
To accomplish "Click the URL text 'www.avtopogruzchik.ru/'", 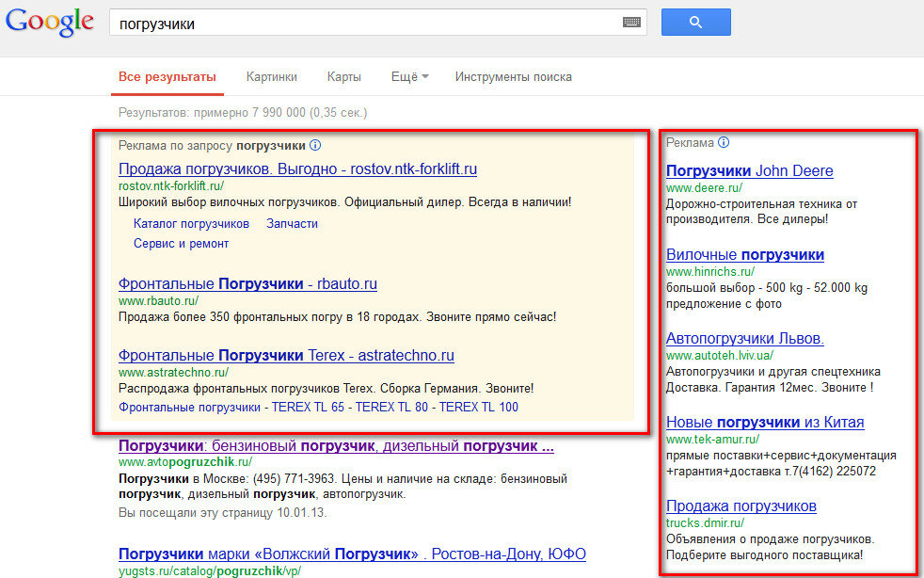I will click(185, 462).
